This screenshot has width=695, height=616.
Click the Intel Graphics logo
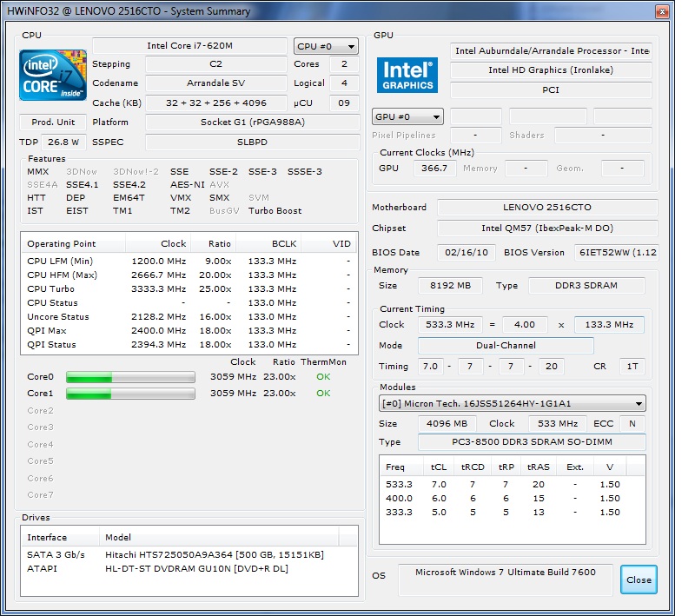(x=407, y=75)
